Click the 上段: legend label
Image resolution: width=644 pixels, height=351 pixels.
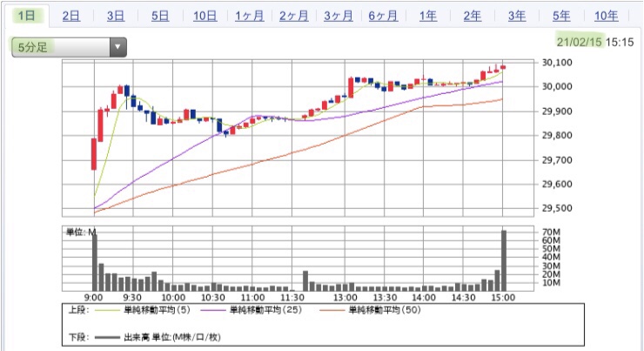coord(79,310)
